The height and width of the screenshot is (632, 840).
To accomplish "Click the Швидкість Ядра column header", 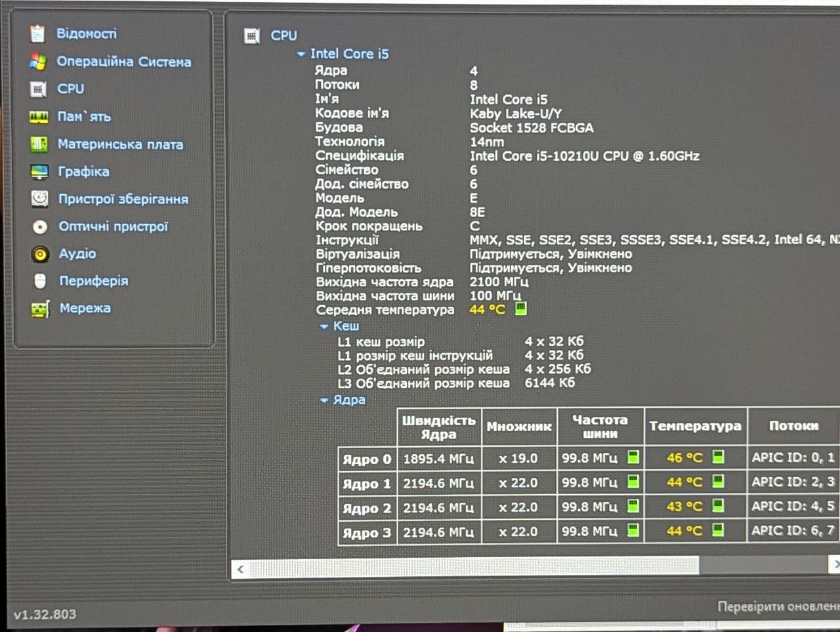I will tap(439, 427).
